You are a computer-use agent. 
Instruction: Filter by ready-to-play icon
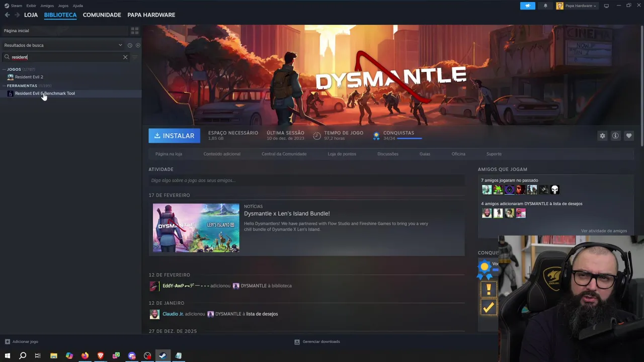point(138,45)
